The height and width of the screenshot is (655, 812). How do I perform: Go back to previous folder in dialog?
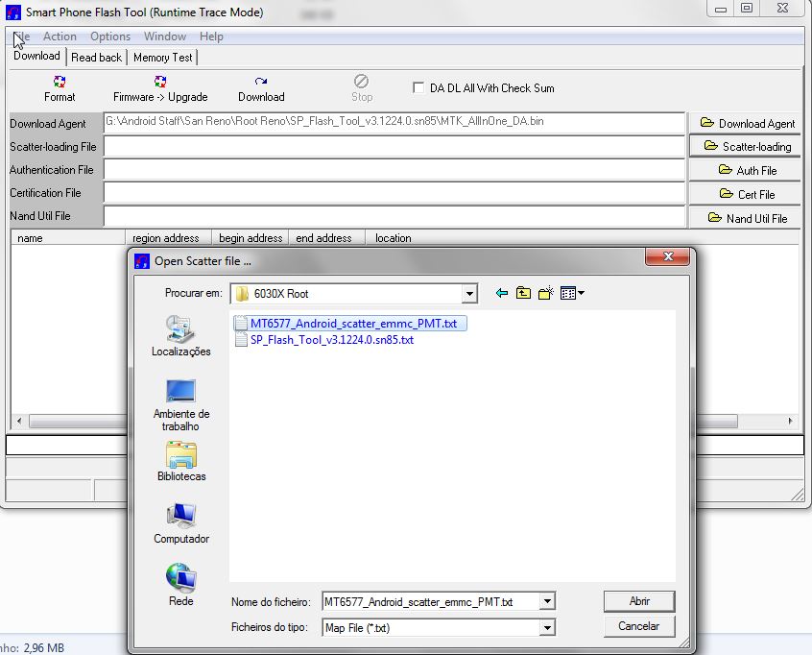[501, 293]
